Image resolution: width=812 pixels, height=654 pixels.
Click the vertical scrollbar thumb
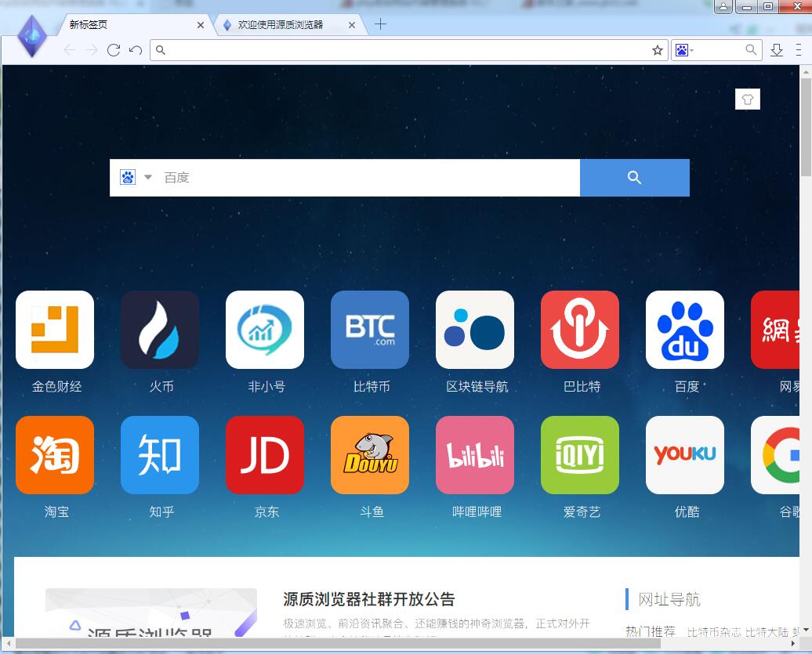(806, 126)
